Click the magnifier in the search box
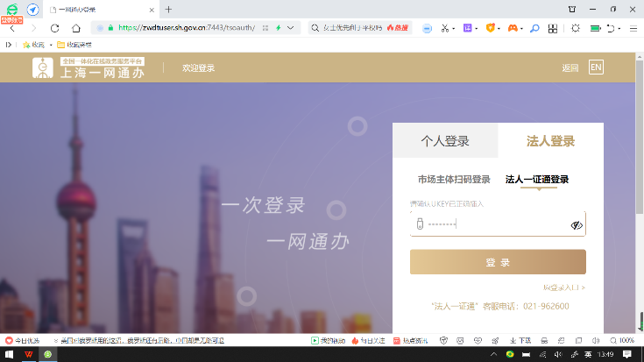 point(315,28)
